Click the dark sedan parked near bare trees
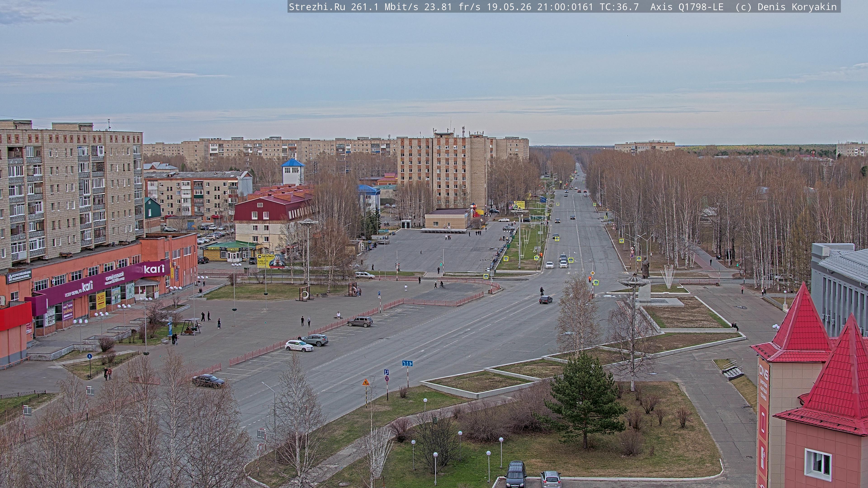The width and height of the screenshot is (868, 488). pyautogui.click(x=208, y=380)
